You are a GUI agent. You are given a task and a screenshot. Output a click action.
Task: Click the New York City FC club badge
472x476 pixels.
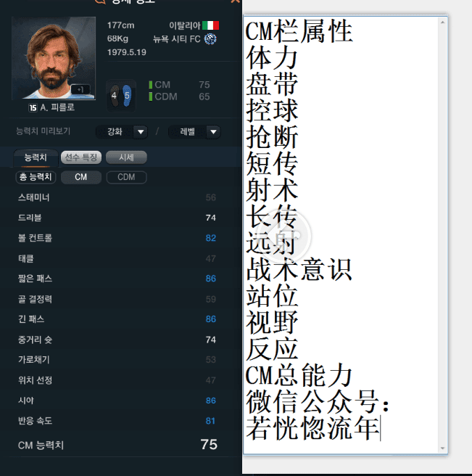click(210, 39)
